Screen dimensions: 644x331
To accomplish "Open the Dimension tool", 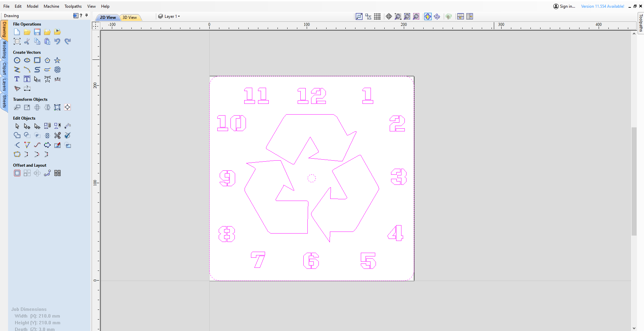I will pos(27,88).
